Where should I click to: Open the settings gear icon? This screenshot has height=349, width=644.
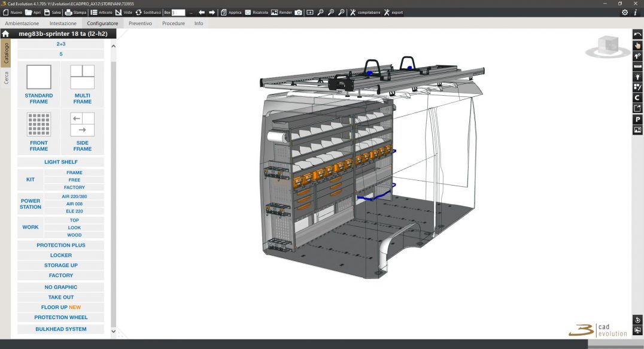(x=624, y=12)
